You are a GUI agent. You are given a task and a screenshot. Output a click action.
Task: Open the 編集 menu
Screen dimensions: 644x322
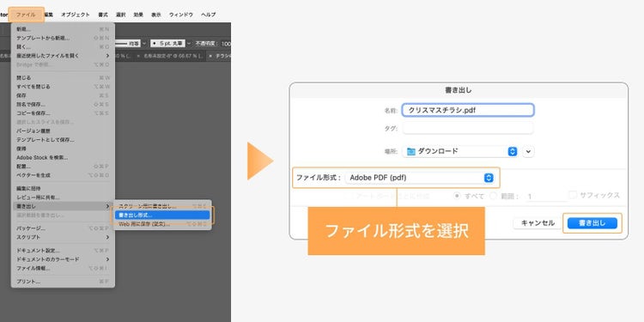[x=49, y=15]
